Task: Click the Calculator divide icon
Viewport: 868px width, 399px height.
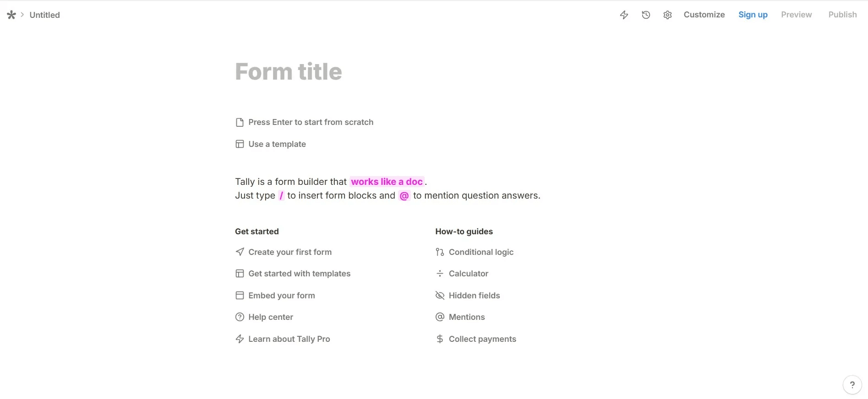Action: (440, 274)
